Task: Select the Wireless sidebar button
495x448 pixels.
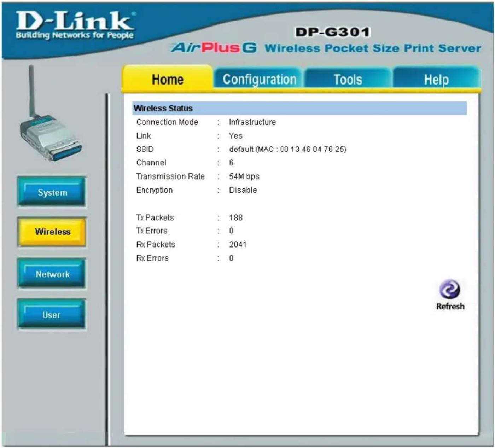Action: point(52,232)
